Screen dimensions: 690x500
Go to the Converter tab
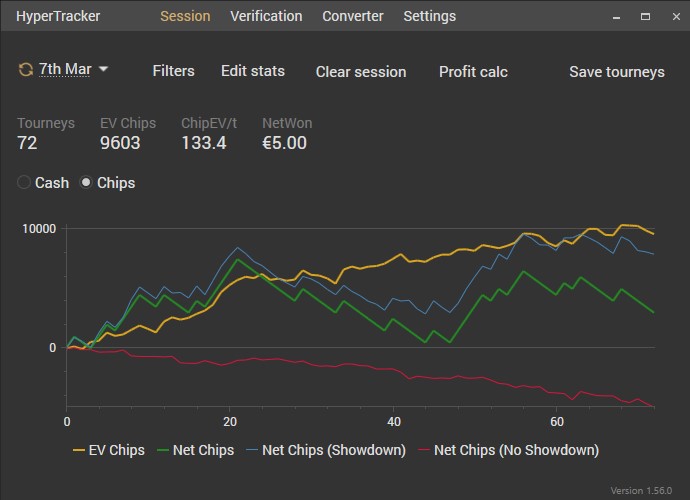[353, 16]
